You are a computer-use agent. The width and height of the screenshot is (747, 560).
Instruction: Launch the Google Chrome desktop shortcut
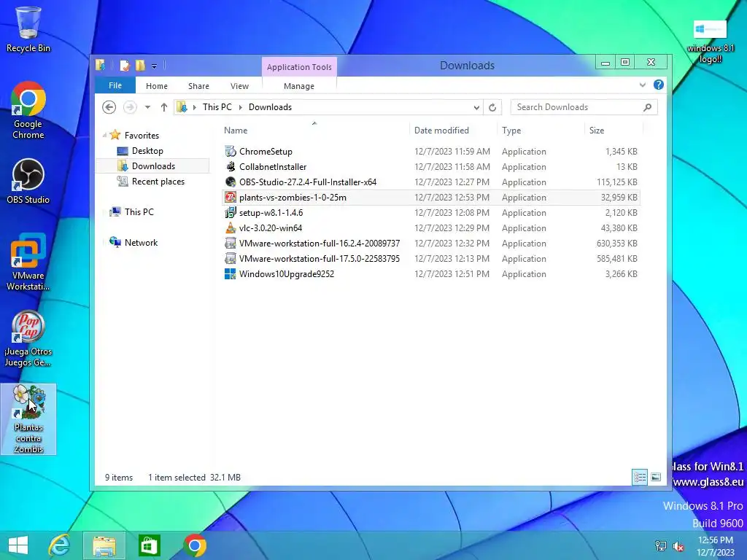coord(28,109)
